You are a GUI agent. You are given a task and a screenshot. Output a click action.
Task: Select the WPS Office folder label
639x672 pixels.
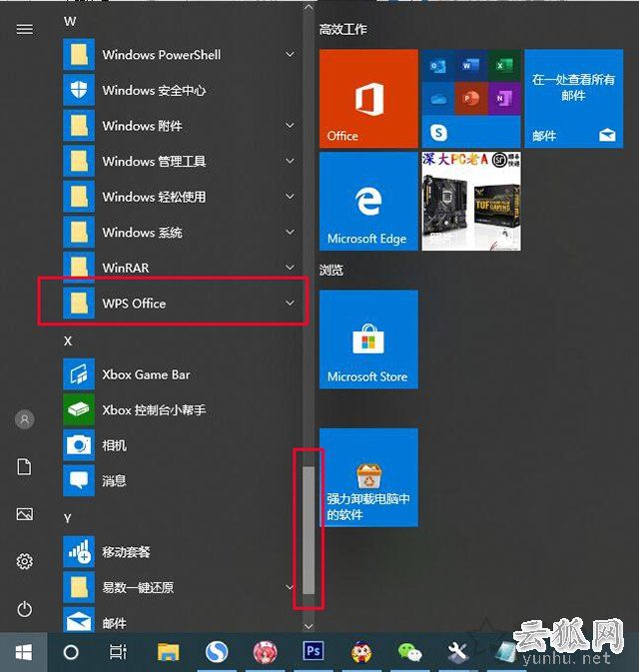pos(134,303)
